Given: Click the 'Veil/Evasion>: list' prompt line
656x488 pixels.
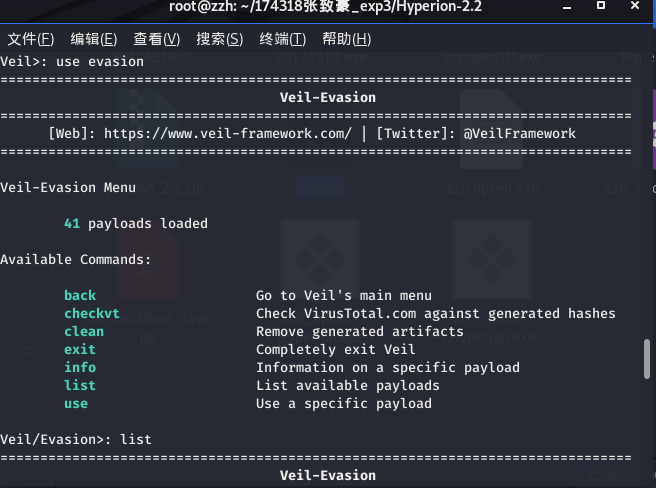Looking at the screenshot, I should click(x=76, y=439).
